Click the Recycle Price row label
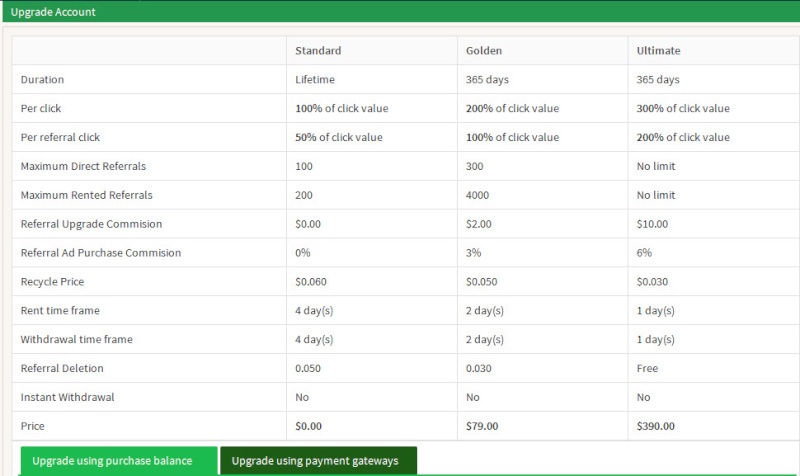Screen dimensions: 800x476 (52, 282)
